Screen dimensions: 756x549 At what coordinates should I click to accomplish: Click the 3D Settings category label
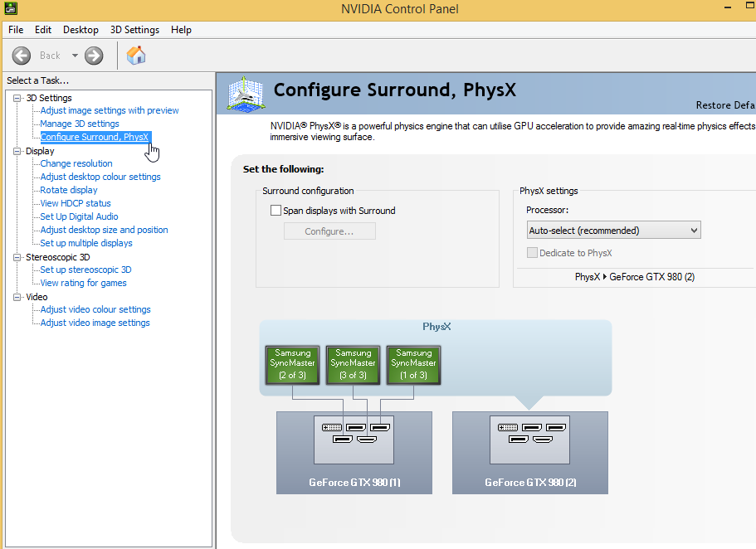tap(49, 98)
